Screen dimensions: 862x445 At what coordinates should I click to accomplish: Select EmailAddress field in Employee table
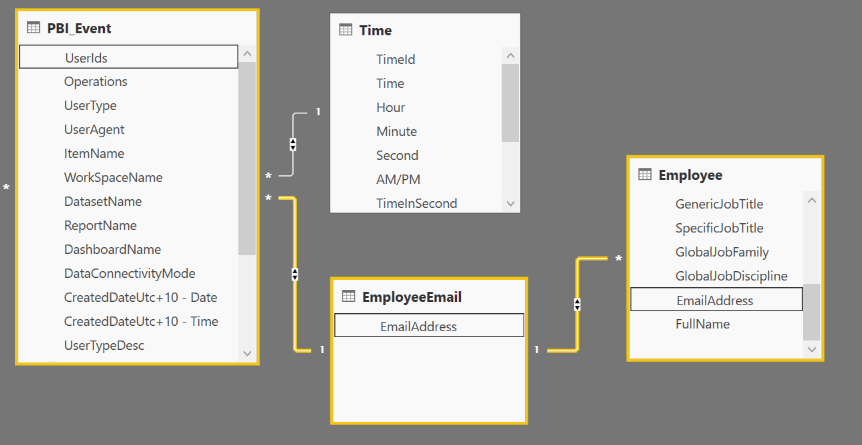point(716,300)
